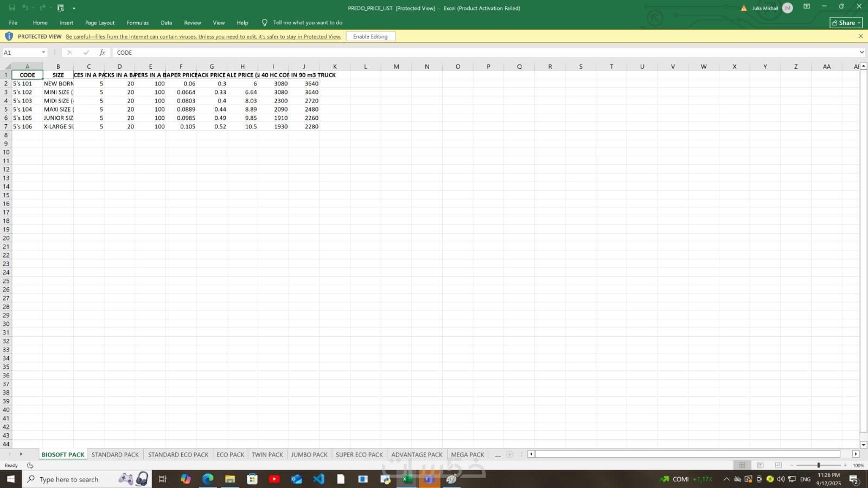Switch to Page Layout view in status bar
This screenshot has height=488, width=868.
point(761,465)
